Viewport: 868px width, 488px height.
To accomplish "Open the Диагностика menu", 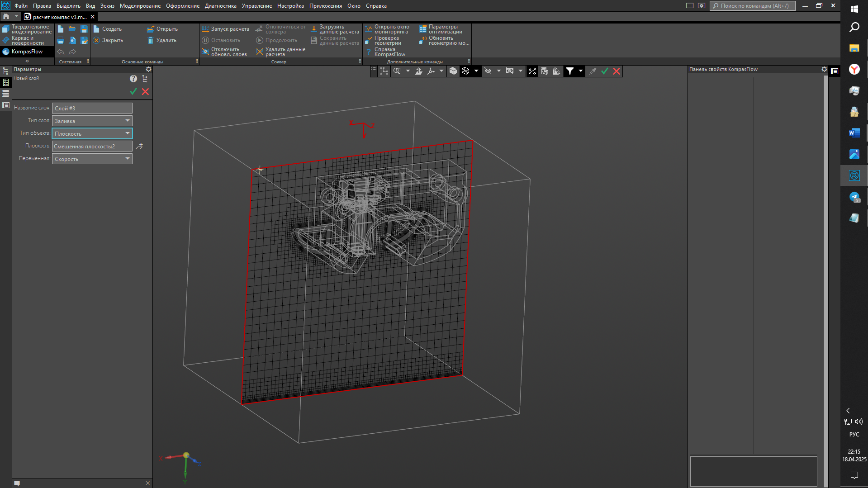I will click(220, 6).
